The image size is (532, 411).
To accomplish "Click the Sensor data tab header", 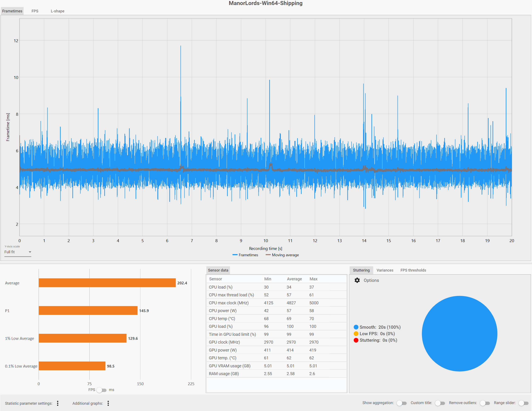I will [218, 270].
